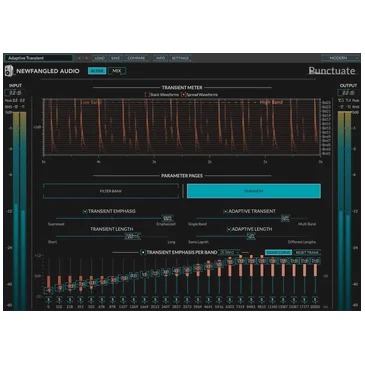Click the solo button under band 0
This screenshot has width=365, height=365.
[49, 299]
